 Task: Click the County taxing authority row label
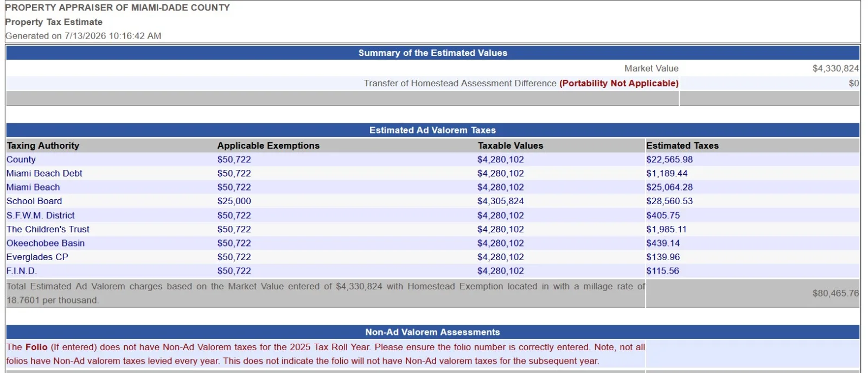click(21, 160)
